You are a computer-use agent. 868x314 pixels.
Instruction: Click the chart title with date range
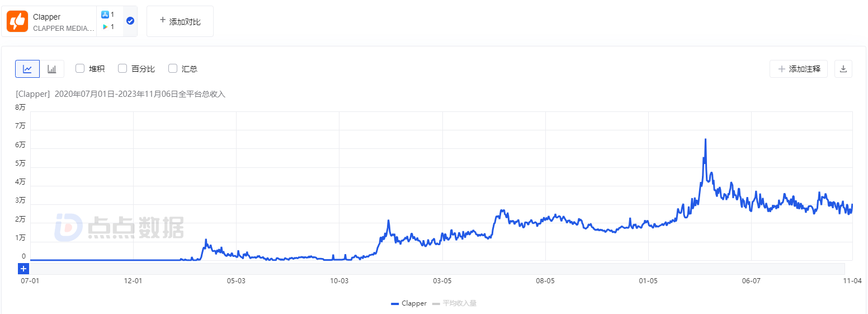120,94
